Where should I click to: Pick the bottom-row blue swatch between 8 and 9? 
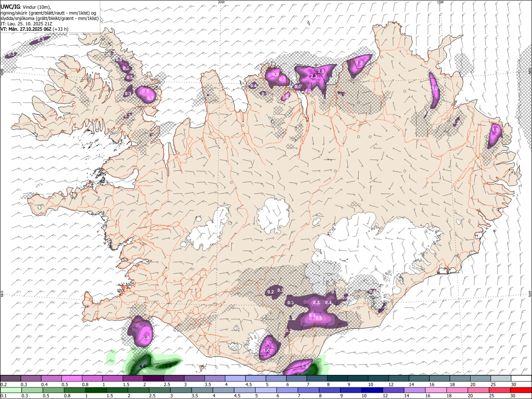(x=330, y=390)
